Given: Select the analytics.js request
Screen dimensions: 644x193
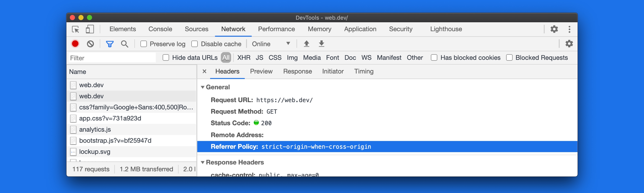Looking at the screenshot, I should coord(95,129).
